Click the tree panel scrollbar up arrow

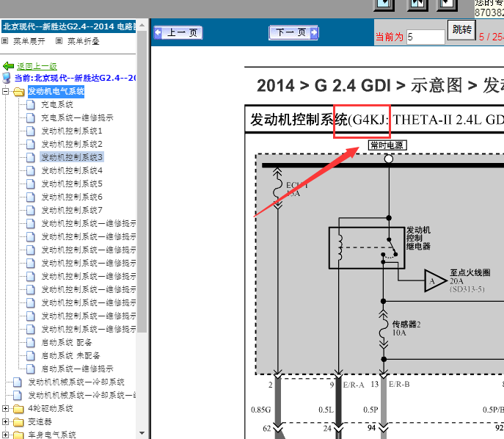pos(142,24)
